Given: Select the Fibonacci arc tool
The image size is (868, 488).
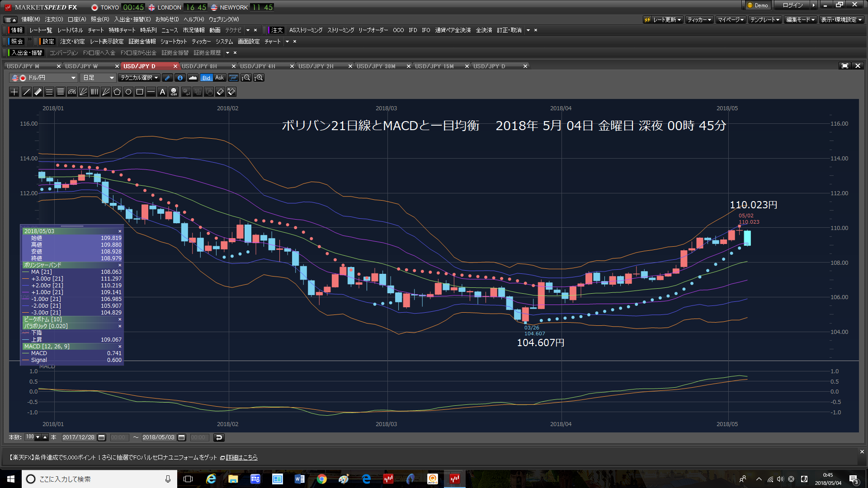Looking at the screenshot, I should 72,92.
